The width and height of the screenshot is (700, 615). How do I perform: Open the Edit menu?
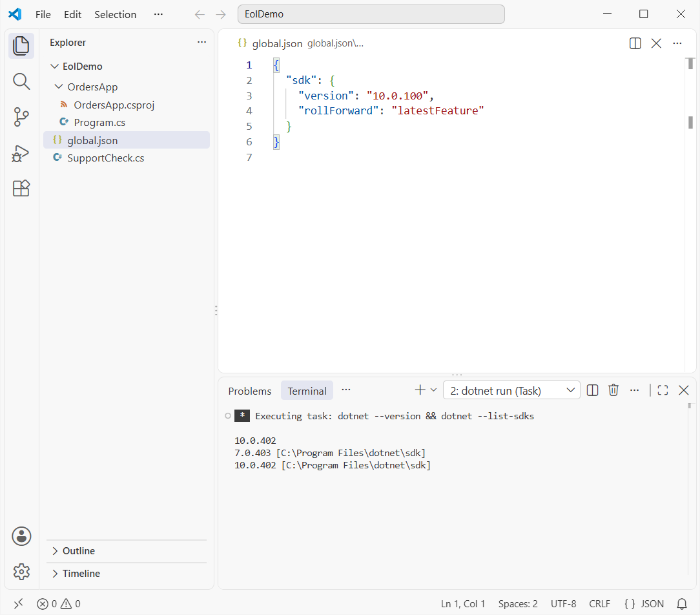click(72, 14)
